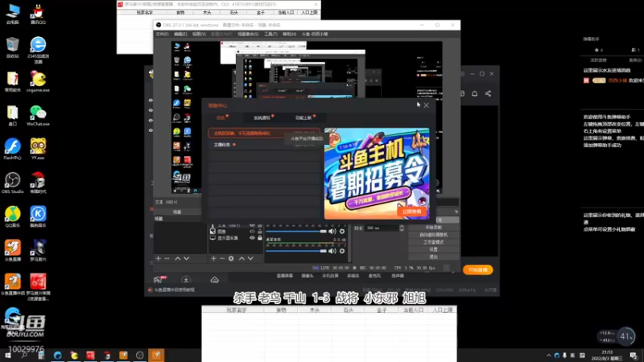
Task: Open the Douyu cloud home icon
Action: 214,280
